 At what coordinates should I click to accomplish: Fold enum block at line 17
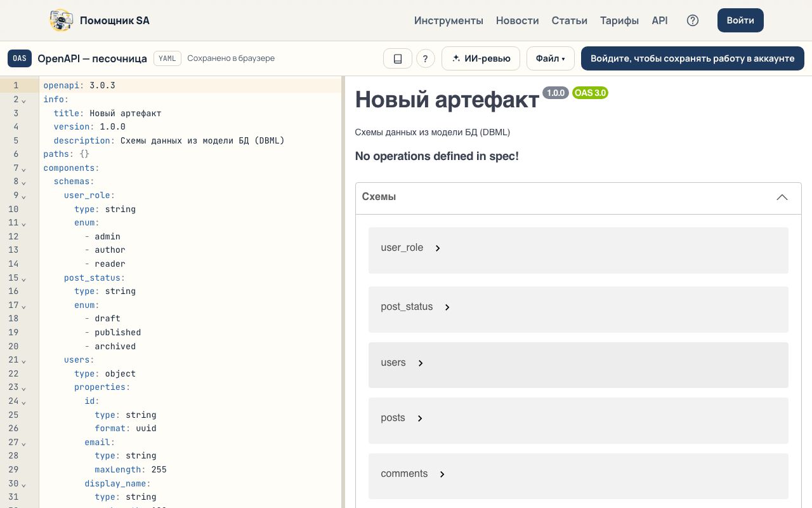point(23,305)
